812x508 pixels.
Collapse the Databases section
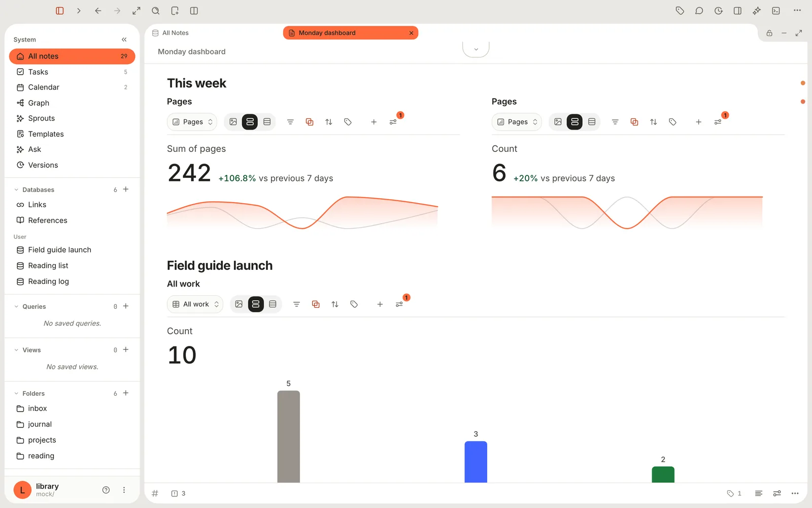click(17, 190)
